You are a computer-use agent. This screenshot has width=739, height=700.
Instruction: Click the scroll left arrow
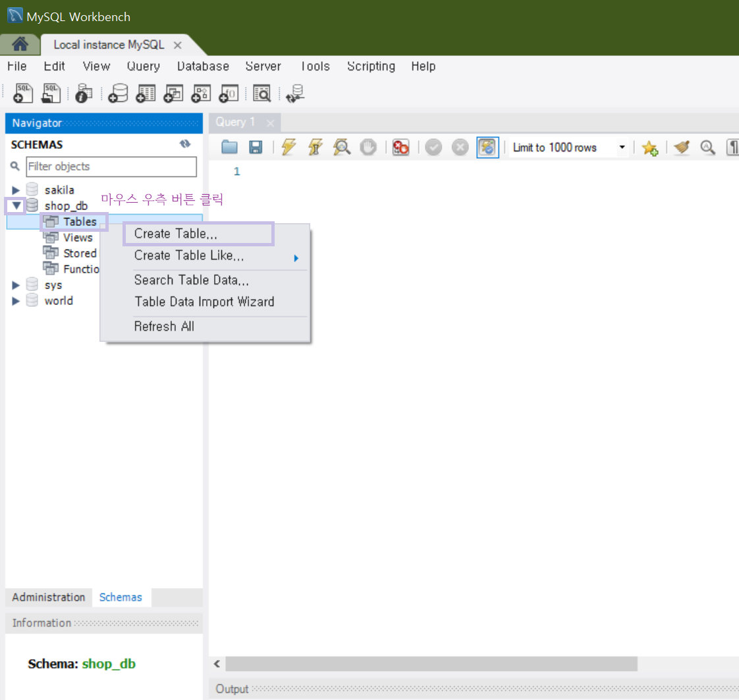217,664
